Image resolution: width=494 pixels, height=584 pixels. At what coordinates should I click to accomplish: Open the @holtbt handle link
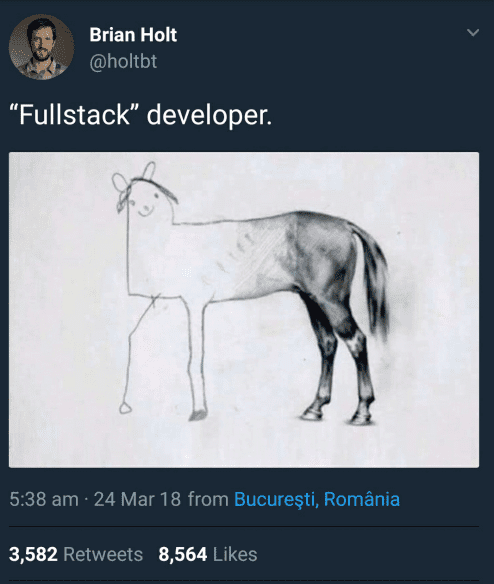click(x=123, y=61)
